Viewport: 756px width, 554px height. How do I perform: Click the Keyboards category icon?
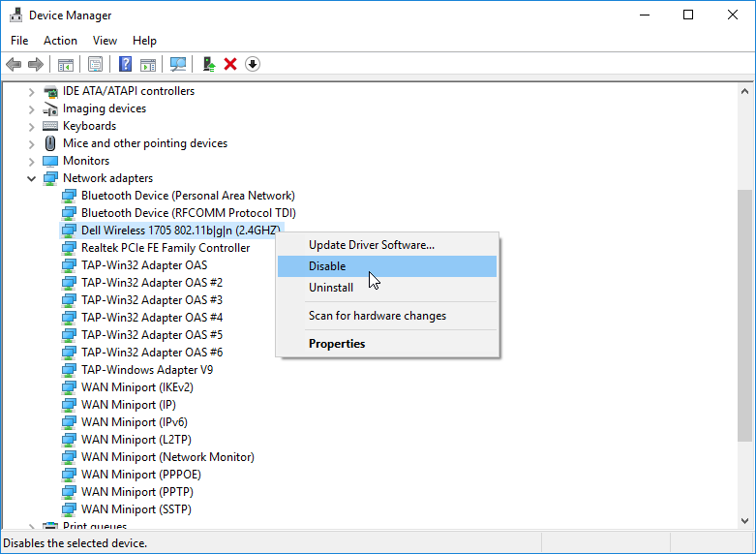[50, 126]
